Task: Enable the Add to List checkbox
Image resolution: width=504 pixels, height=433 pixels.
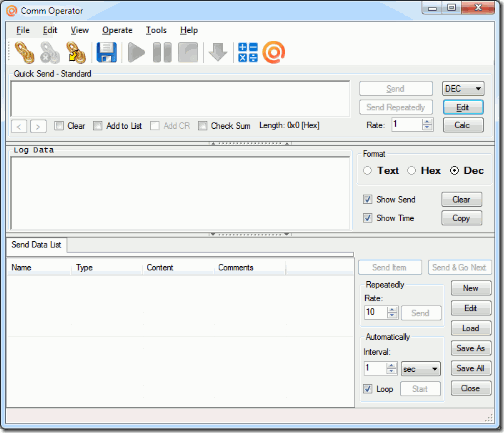Action: pos(98,126)
